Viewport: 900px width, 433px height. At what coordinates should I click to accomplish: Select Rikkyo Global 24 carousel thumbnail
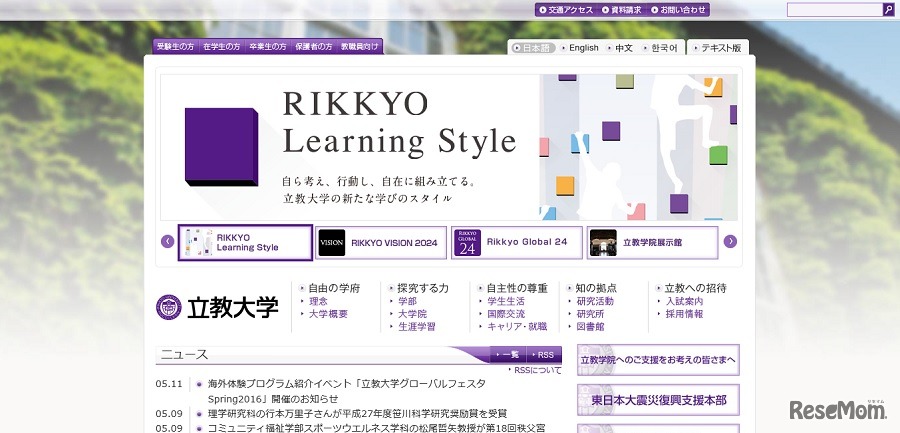[517, 242]
